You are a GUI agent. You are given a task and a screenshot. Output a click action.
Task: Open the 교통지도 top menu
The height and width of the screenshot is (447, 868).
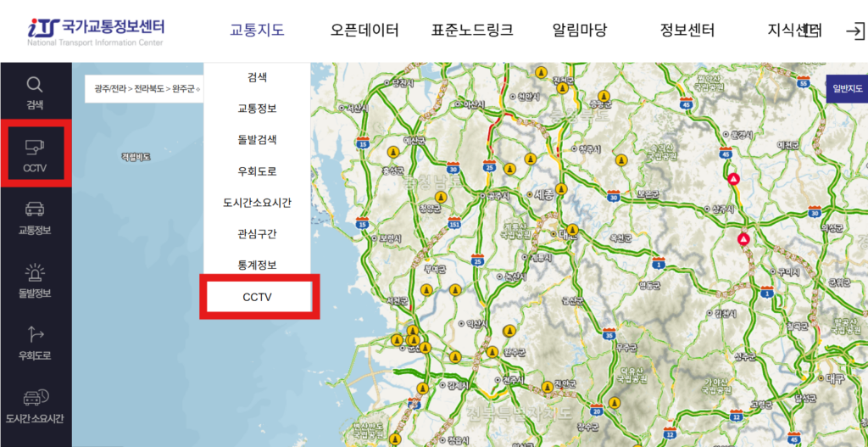pyautogui.click(x=257, y=31)
